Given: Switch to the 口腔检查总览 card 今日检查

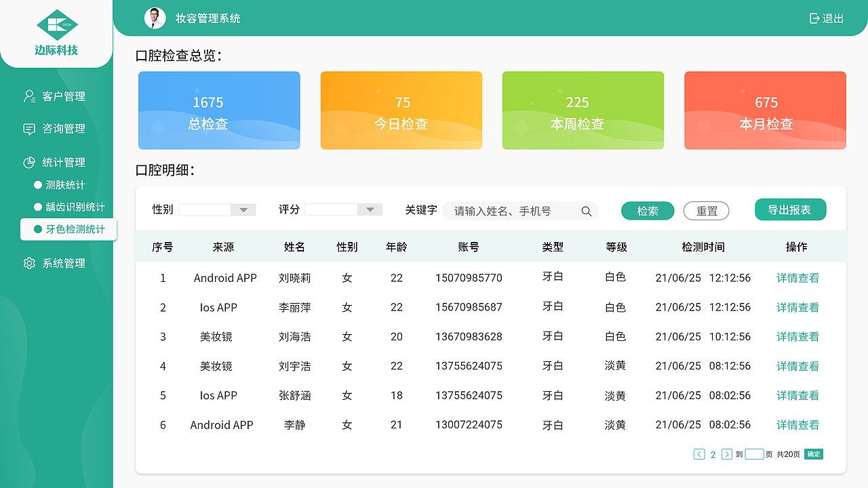Looking at the screenshot, I should pyautogui.click(x=401, y=110).
